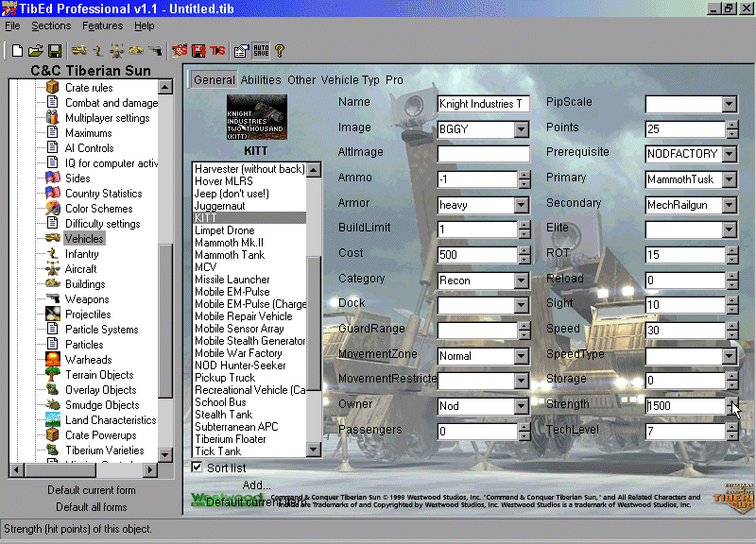Jump to aircraft via the toolbar aircraft icon
Viewport: 756px width, 544px height.
[x=116, y=51]
